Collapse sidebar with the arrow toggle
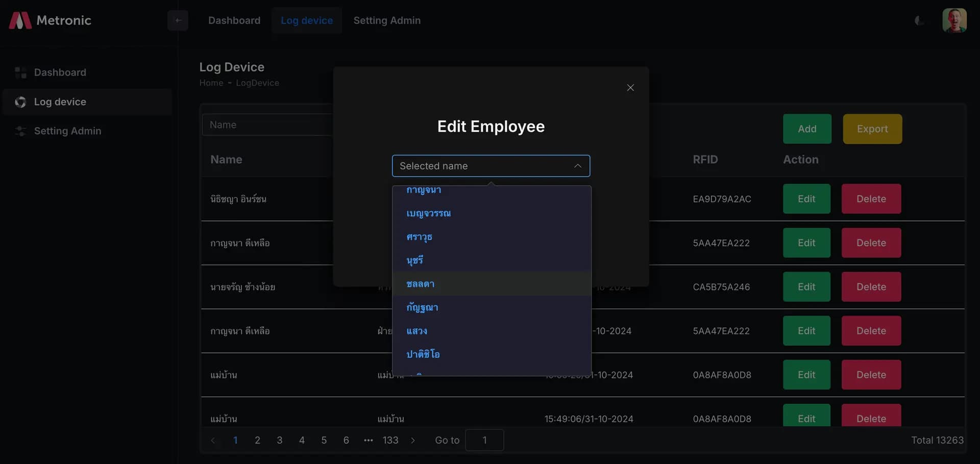The width and height of the screenshot is (980, 464). pos(178,20)
